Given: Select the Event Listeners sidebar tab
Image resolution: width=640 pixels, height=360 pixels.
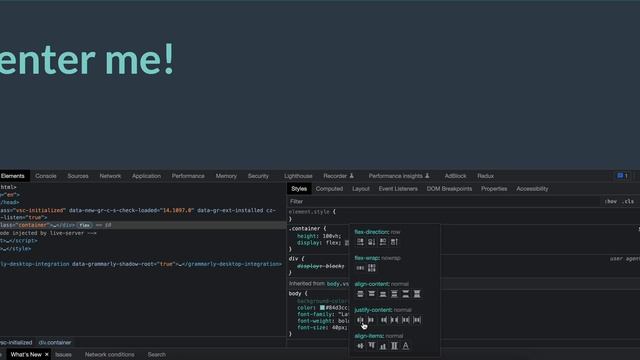Looking at the screenshot, I should click(x=398, y=189).
